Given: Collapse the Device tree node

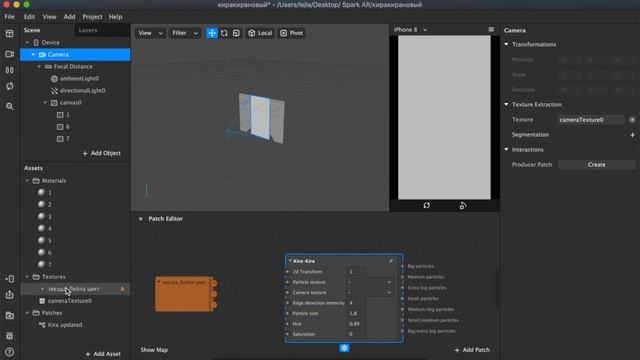Looking at the screenshot, I should point(27,42).
